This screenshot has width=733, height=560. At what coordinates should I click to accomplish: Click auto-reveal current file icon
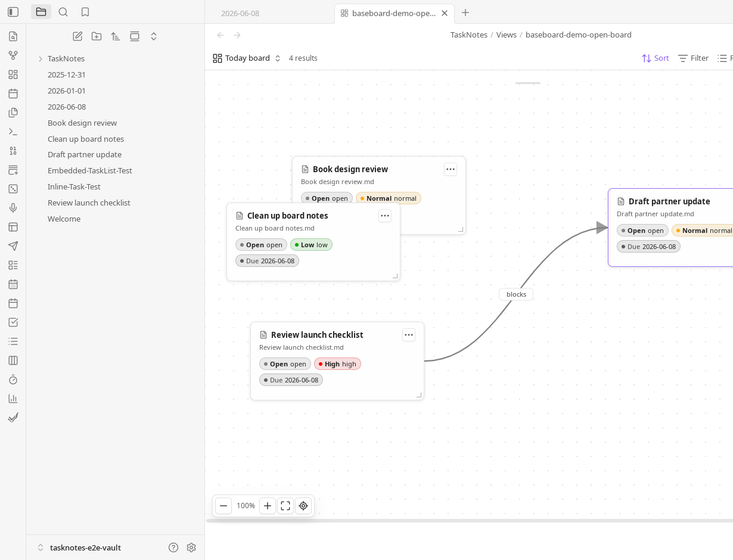135,36
